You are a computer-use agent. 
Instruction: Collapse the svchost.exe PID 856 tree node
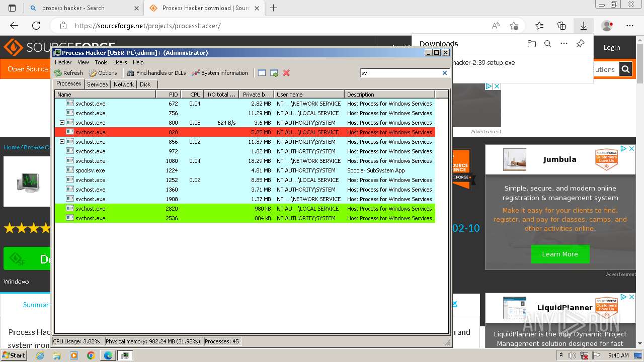click(x=62, y=142)
